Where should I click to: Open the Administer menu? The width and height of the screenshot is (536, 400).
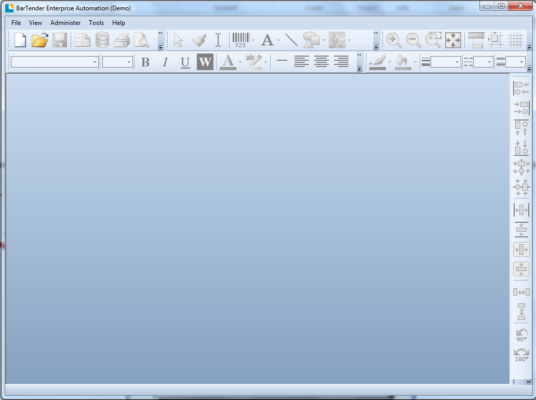tap(65, 23)
